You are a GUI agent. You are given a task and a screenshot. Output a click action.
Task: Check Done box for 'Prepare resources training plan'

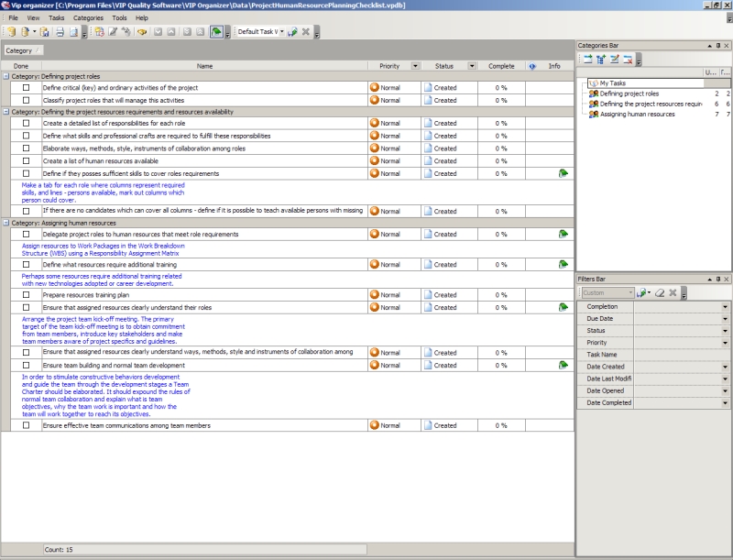click(27, 295)
